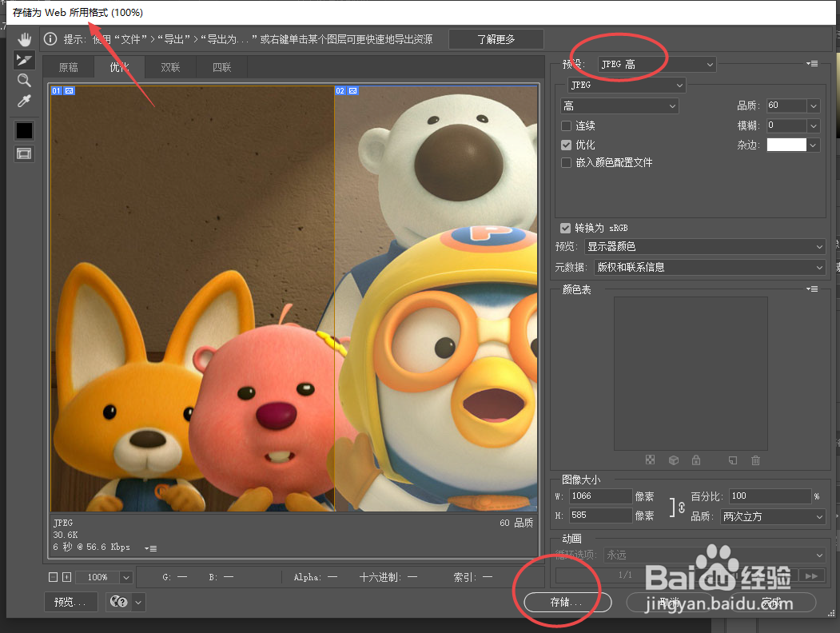Open the preview info flyout menu icon

151,548
